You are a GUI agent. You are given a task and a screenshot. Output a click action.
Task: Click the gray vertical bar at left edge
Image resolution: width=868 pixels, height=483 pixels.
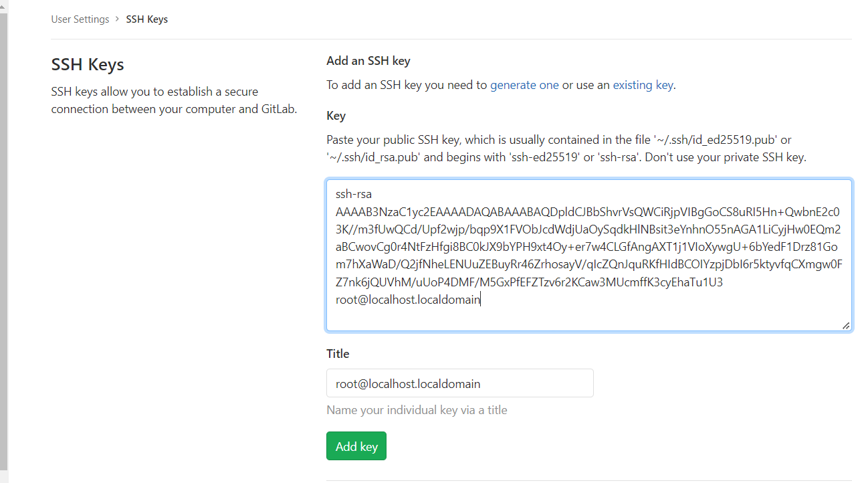(x=3, y=241)
